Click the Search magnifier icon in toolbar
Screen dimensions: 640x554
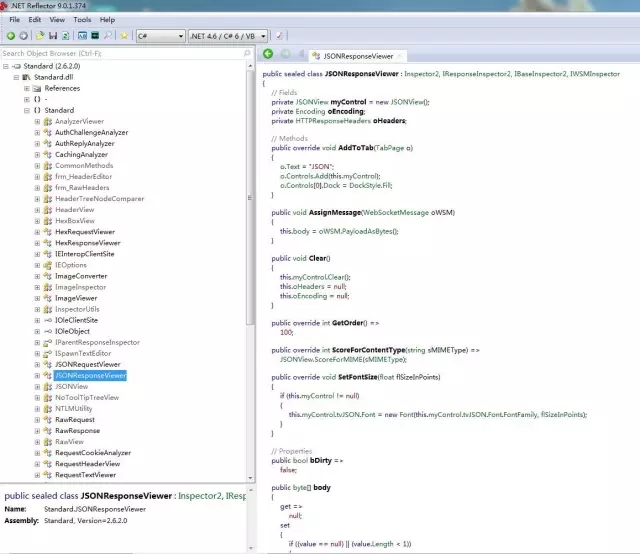tap(108, 36)
